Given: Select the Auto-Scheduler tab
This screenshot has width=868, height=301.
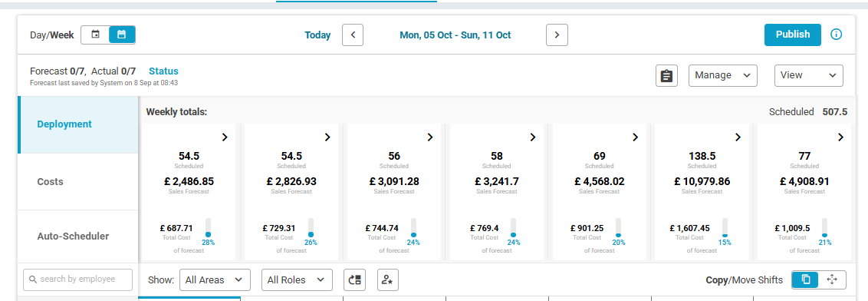Looking at the screenshot, I should 78,237.
